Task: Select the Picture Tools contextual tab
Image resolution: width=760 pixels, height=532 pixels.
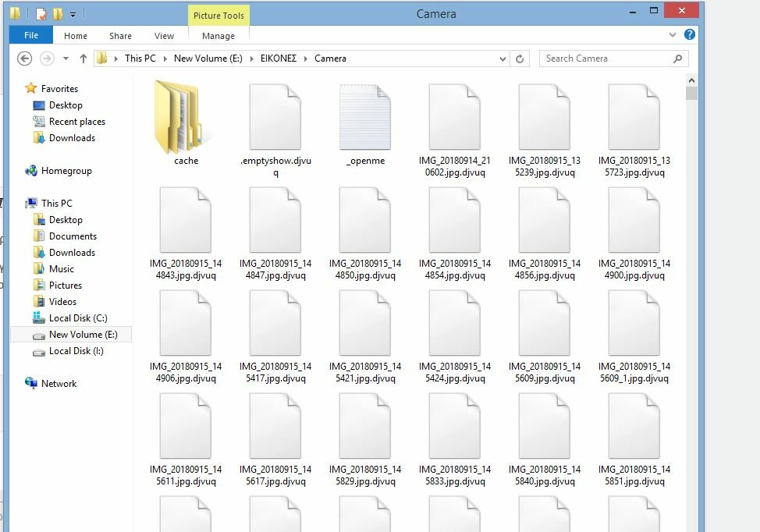Action: click(x=218, y=16)
